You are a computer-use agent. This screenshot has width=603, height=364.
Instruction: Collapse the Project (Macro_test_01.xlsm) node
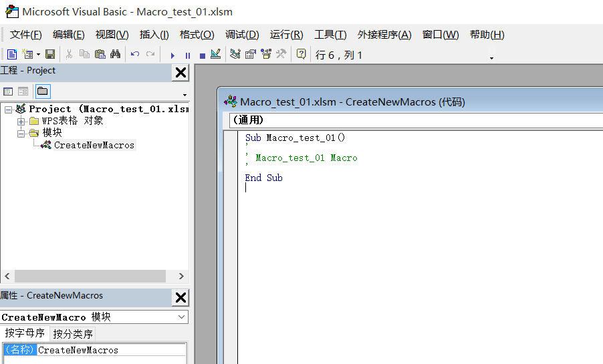click(8, 110)
